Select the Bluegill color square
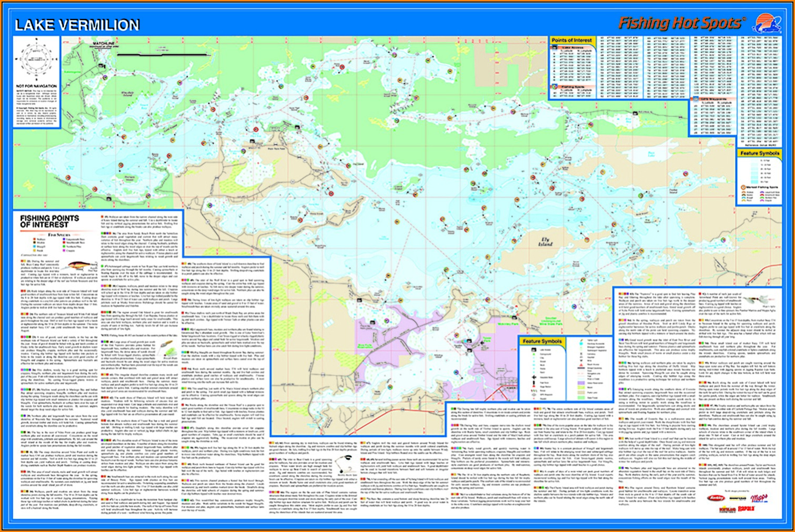795x532 pixels. 35,247
